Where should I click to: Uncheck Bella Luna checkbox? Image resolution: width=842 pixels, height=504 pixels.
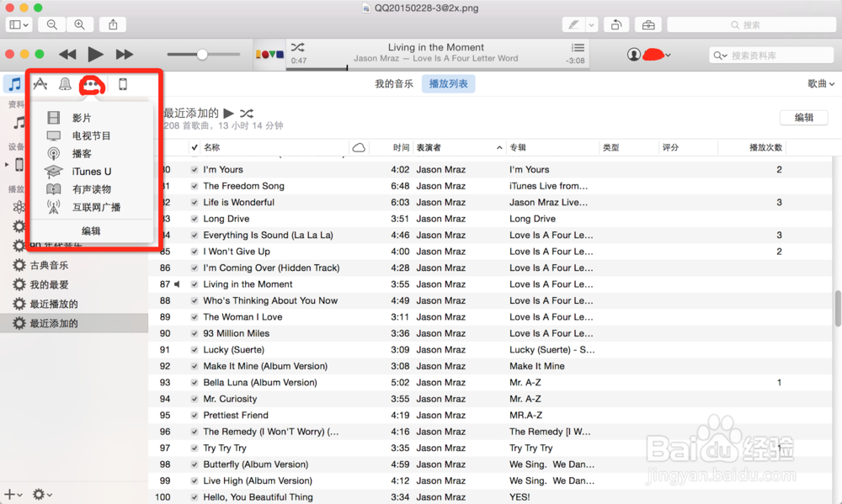(195, 383)
